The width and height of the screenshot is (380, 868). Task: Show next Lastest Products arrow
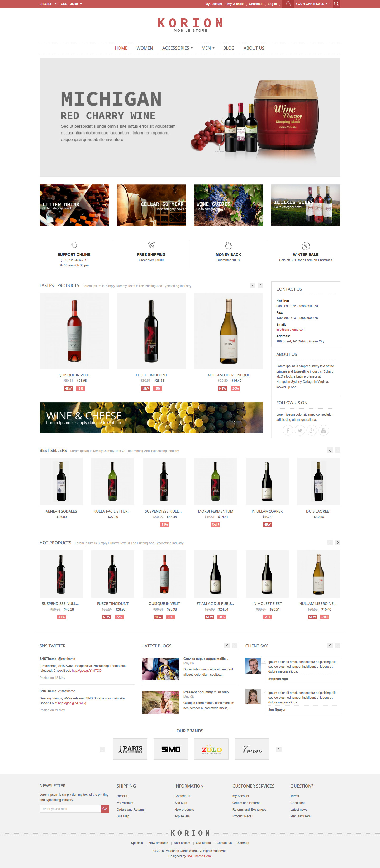point(261,285)
